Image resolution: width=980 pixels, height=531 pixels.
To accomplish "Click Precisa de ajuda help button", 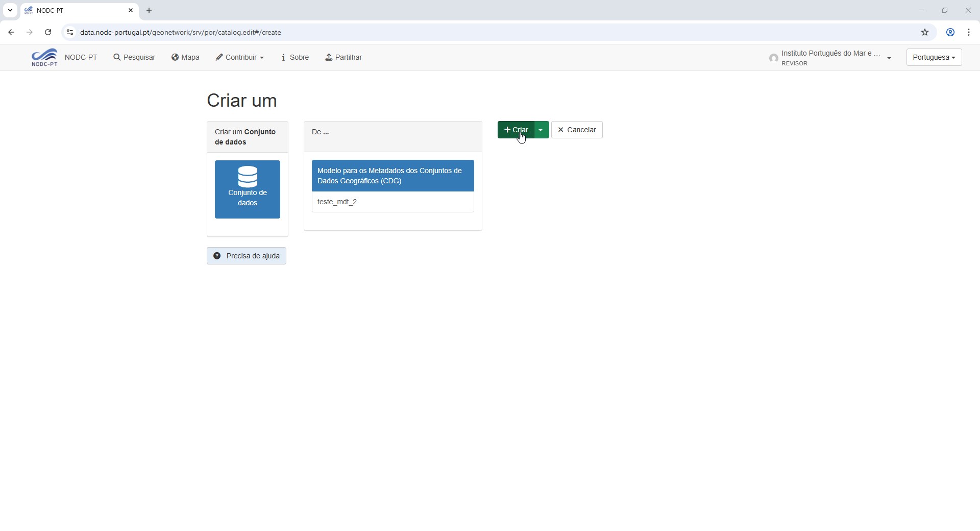I will click(247, 256).
